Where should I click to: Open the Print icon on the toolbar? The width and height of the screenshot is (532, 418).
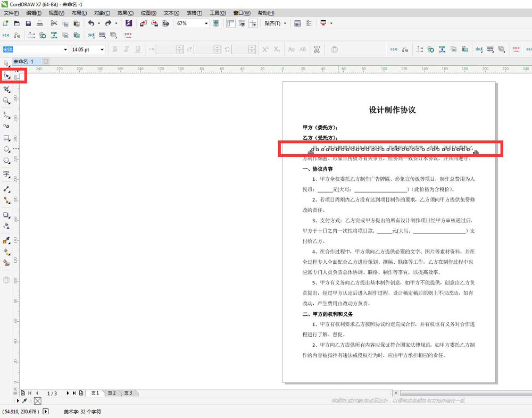[39, 23]
